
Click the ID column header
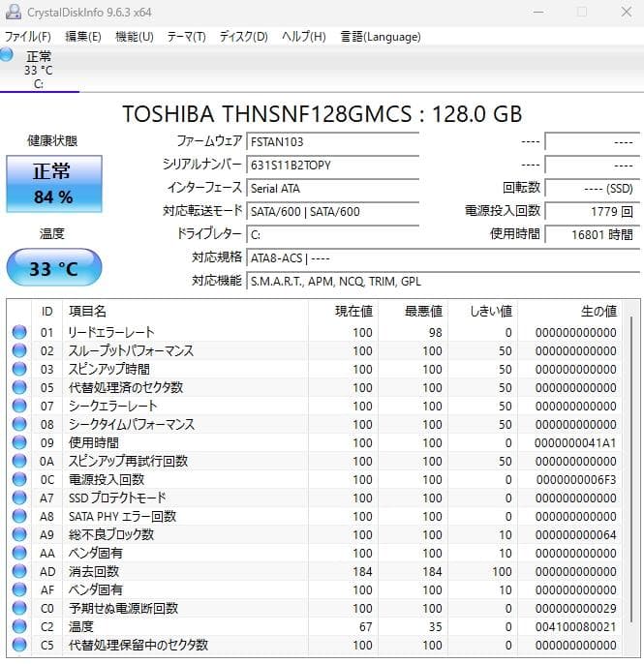click(47, 312)
